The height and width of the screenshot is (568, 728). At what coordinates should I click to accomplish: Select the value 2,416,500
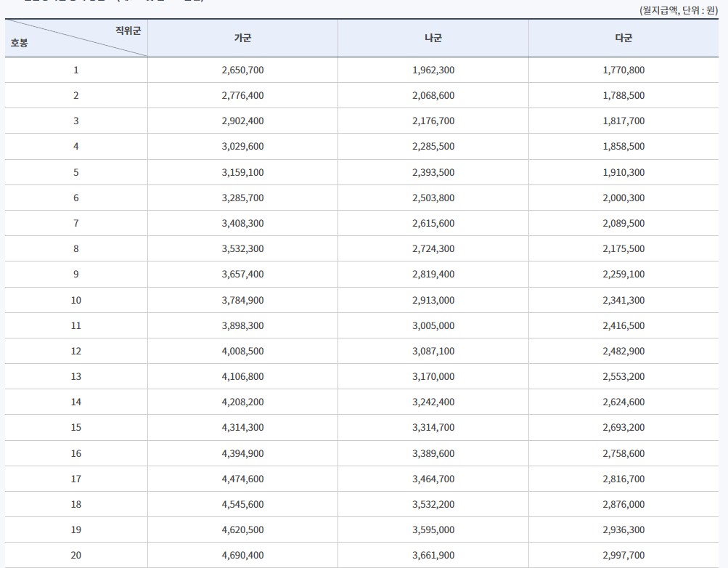click(623, 326)
